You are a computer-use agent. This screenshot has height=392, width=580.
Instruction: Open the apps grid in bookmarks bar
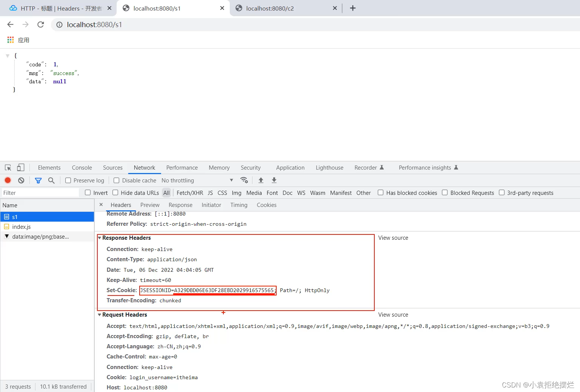pyautogui.click(x=11, y=40)
